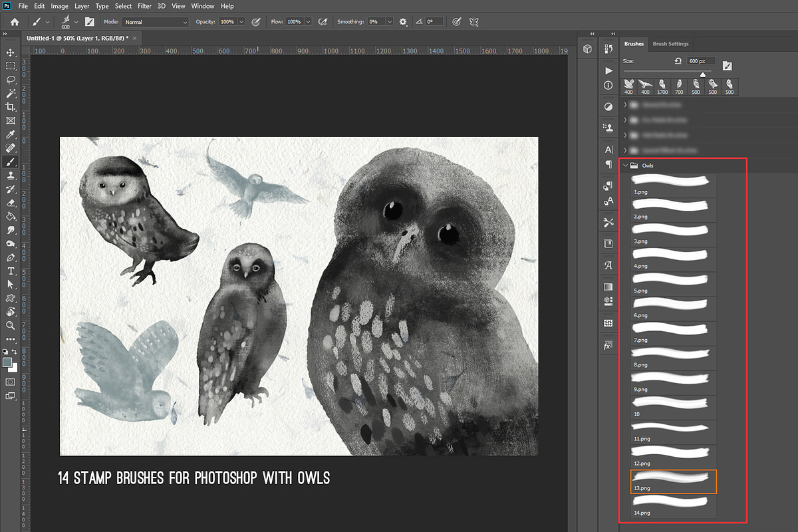
Task: Open the Styles fx panel icon
Action: click(x=608, y=346)
